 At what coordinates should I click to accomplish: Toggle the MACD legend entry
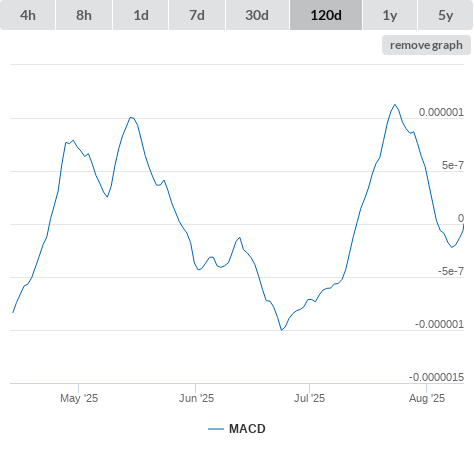237,429
